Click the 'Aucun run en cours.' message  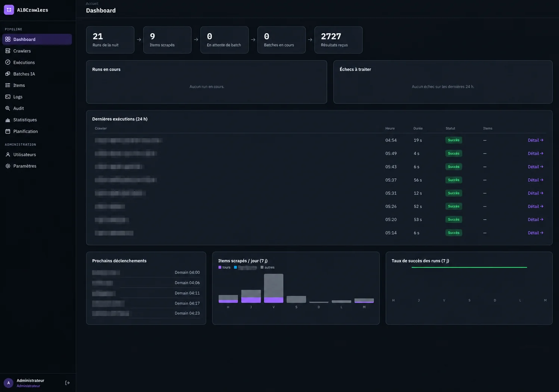click(207, 87)
